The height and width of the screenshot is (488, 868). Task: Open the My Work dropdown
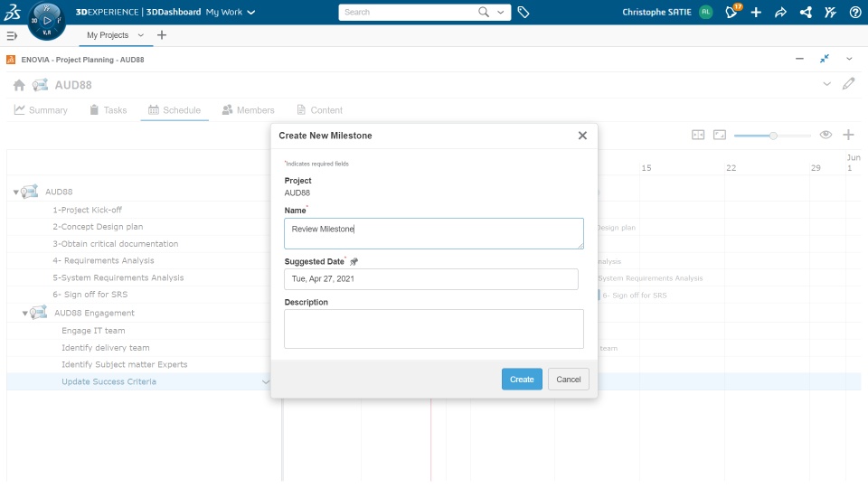[x=231, y=12]
